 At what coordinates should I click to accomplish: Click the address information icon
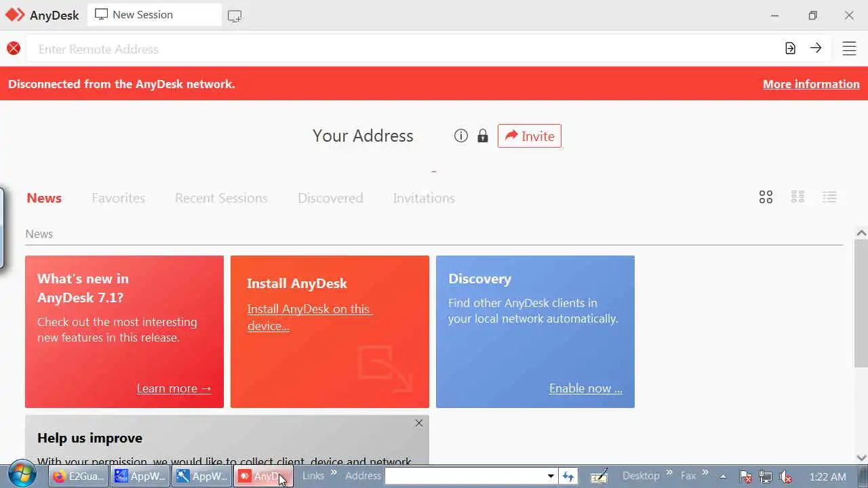tap(461, 136)
